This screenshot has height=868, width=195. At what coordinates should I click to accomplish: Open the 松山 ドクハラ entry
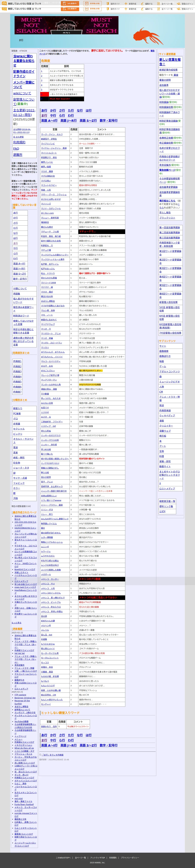click(x=48, y=273)
